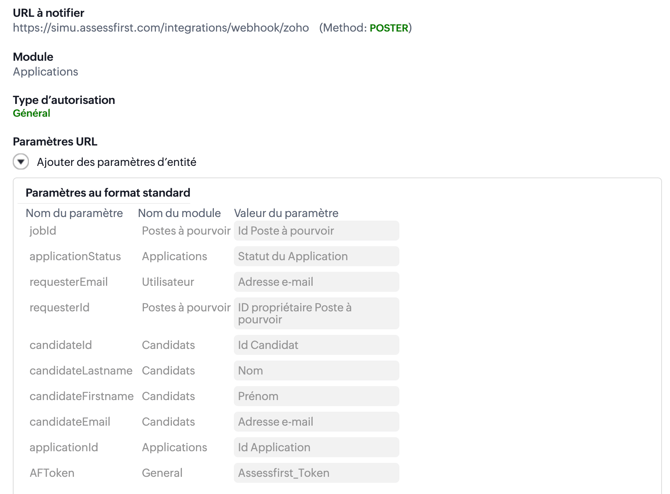Click the Général authorization type
Screen dimensions: 670x494
point(32,114)
